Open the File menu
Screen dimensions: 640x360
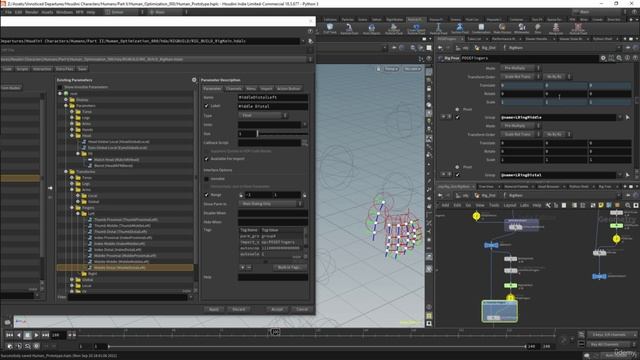point(8,12)
